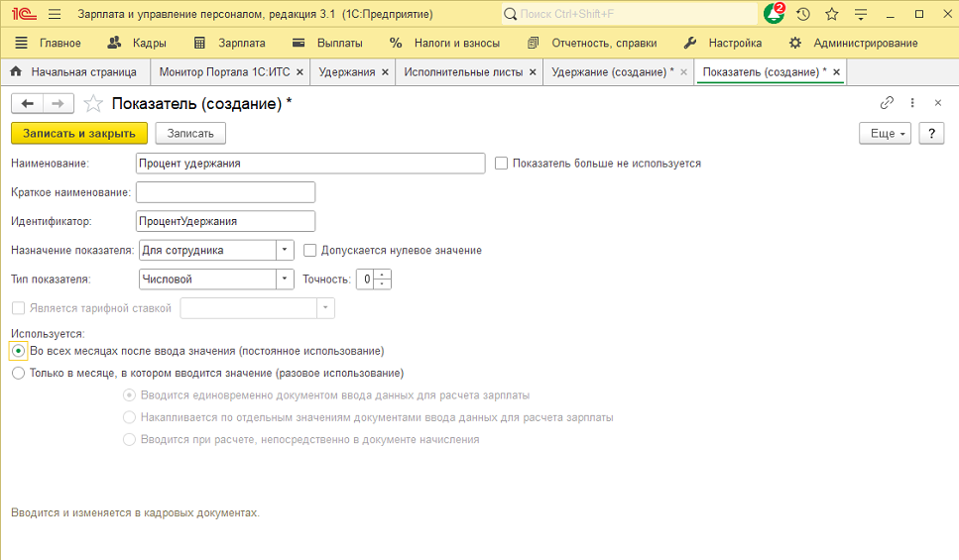Decrease Точность with the down spinner
The height and width of the screenshot is (560, 959).
click(x=382, y=283)
